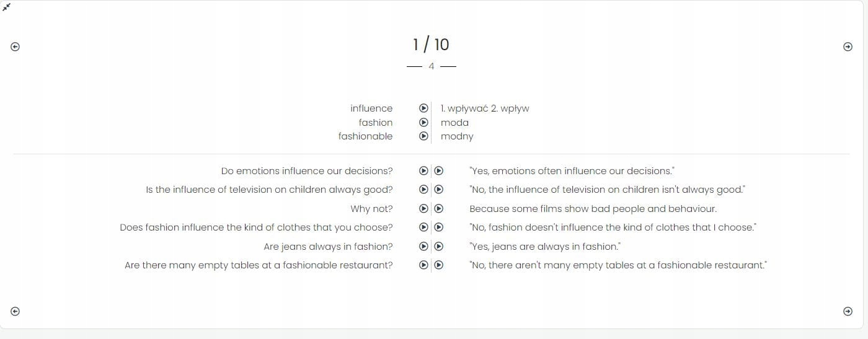Go to previous page using top-left arrow

click(15, 46)
